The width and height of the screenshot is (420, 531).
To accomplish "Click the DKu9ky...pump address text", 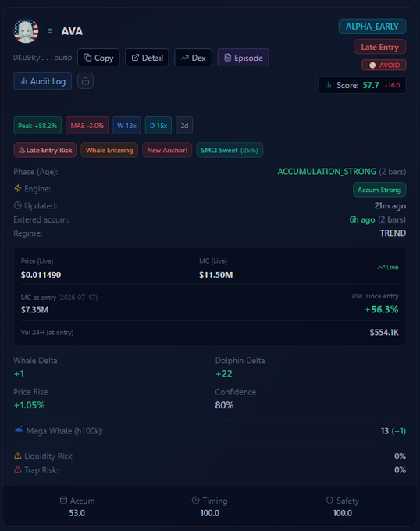I will (x=43, y=58).
